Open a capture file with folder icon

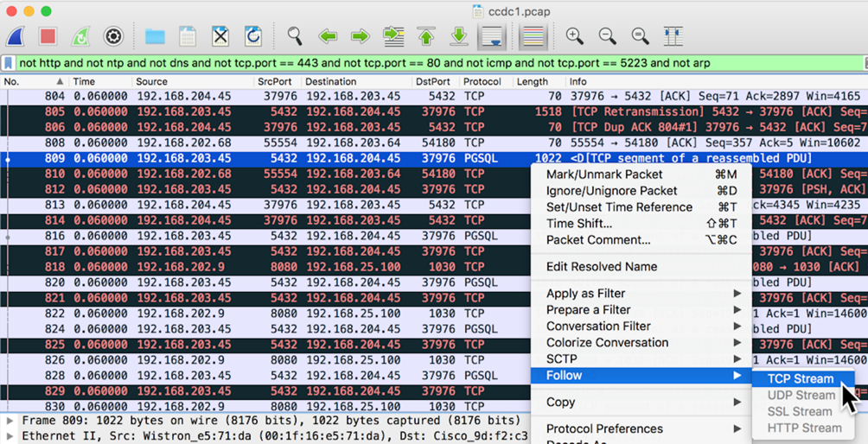pos(155,36)
